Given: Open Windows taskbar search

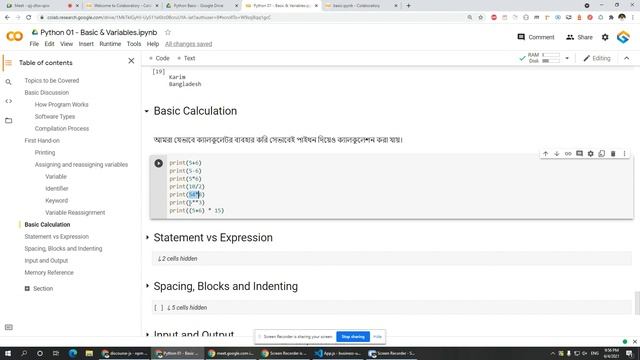Looking at the screenshot, I should [x=24, y=353].
